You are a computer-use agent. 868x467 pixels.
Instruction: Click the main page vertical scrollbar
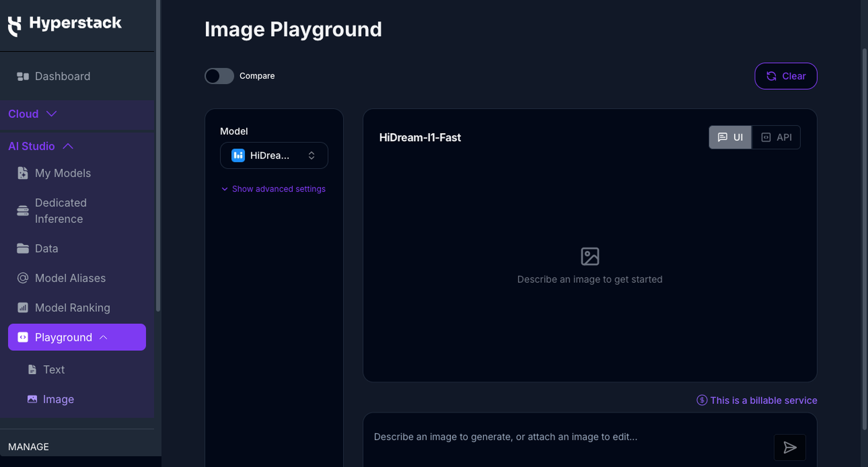pos(864,239)
